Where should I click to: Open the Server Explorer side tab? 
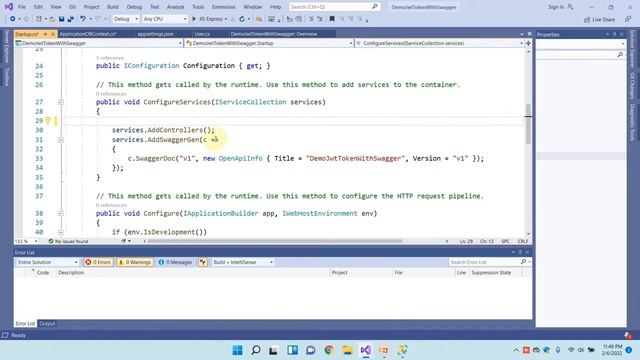coord(7,47)
